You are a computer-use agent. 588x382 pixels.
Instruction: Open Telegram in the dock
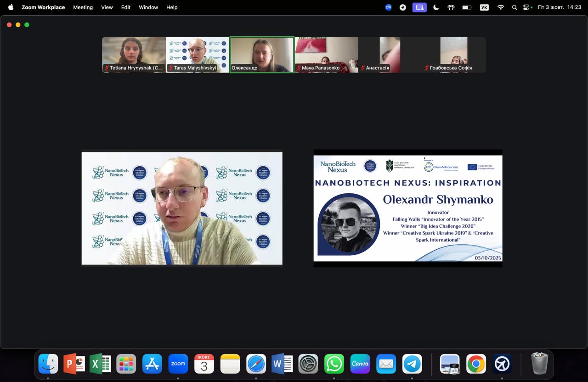[x=413, y=364]
